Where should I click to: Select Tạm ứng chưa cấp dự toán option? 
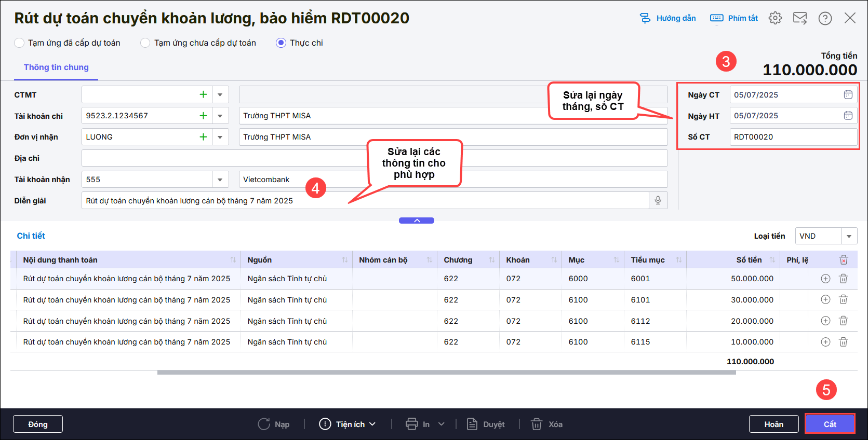pos(145,43)
